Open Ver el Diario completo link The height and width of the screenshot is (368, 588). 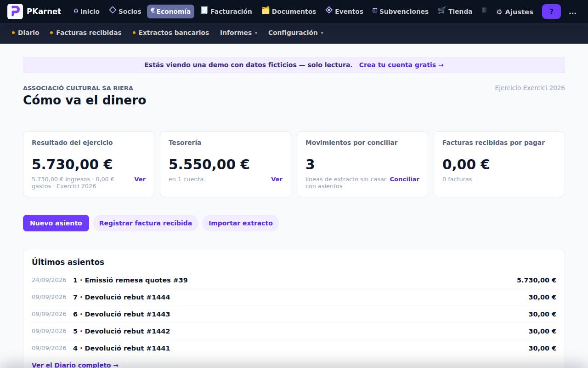[75, 365]
